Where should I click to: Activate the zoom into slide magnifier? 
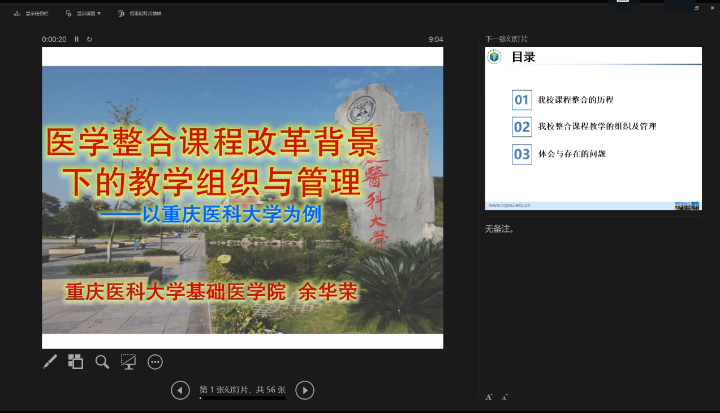point(102,362)
